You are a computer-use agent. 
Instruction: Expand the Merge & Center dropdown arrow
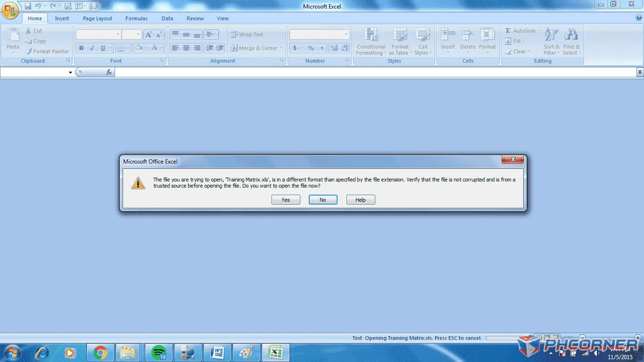(281, 48)
